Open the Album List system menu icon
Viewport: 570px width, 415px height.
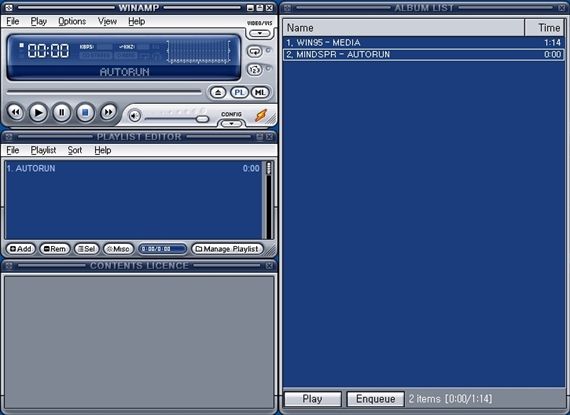click(288, 8)
